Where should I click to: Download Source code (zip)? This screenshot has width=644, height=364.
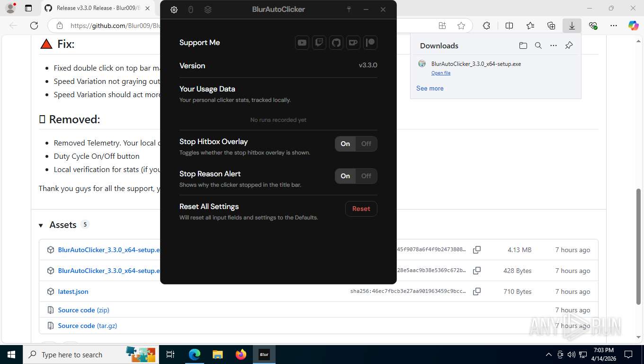click(x=83, y=310)
